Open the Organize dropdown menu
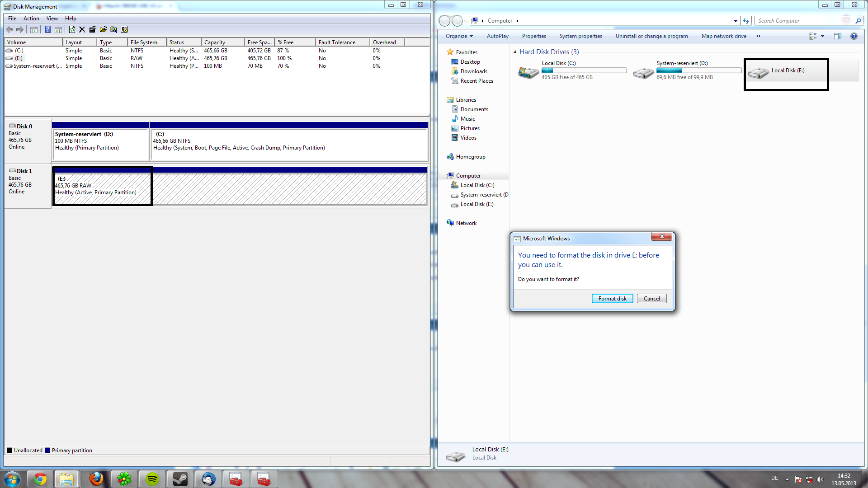 pos(459,36)
